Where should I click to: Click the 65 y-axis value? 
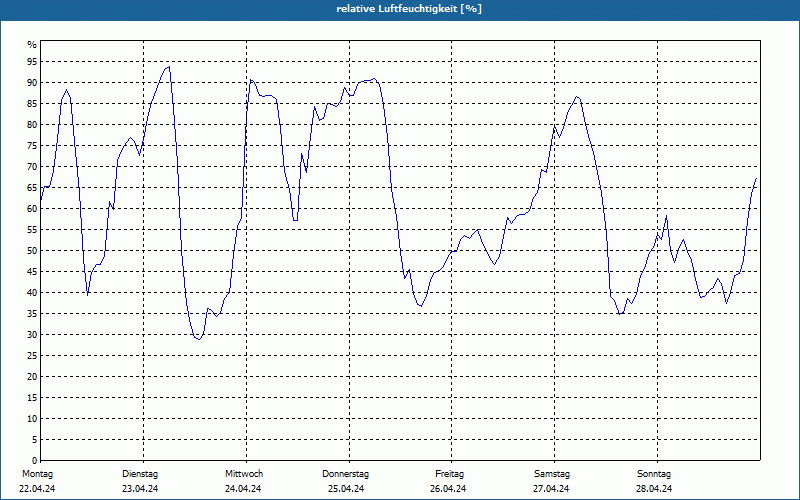tap(32, 188)
